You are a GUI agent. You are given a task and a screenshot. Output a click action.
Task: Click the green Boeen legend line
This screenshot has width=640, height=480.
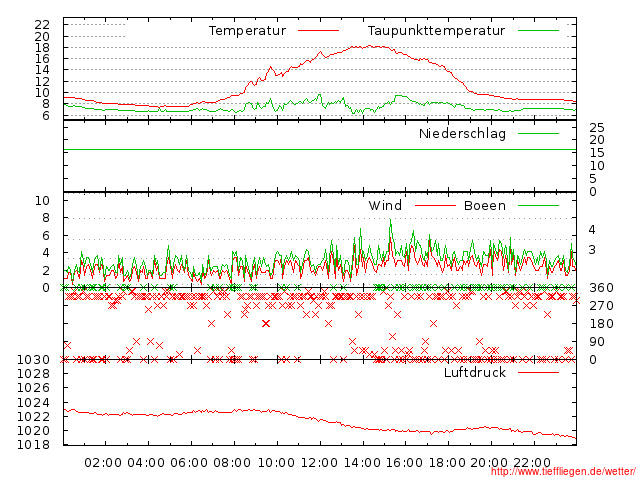coord(538,205)
